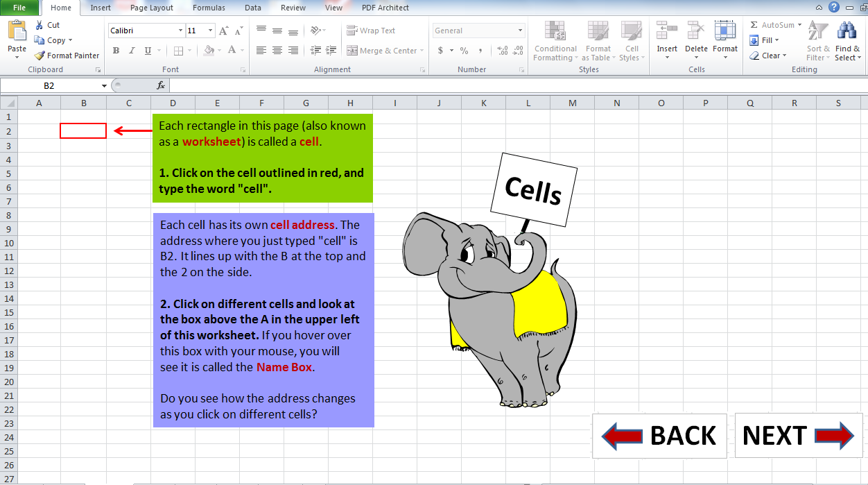Screen dimensions: 868x485
Task: Click the NEXT button
Action: point(798,436)
